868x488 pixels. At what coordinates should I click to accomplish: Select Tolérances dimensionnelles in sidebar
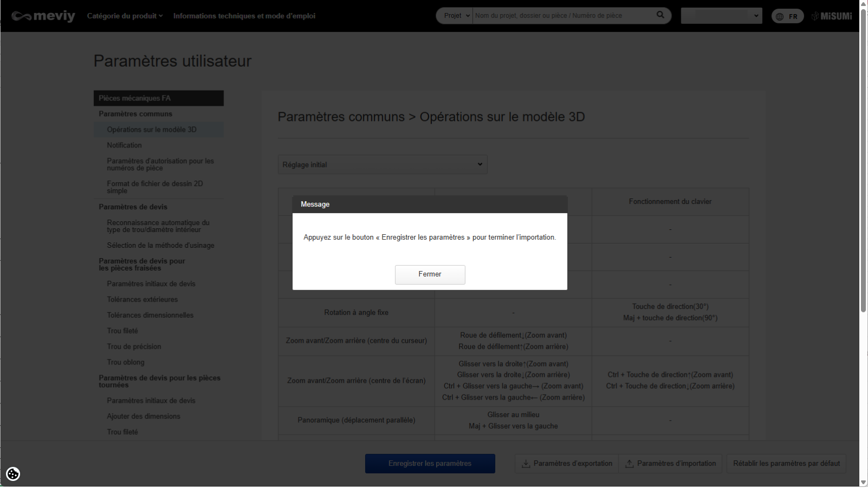150,315
